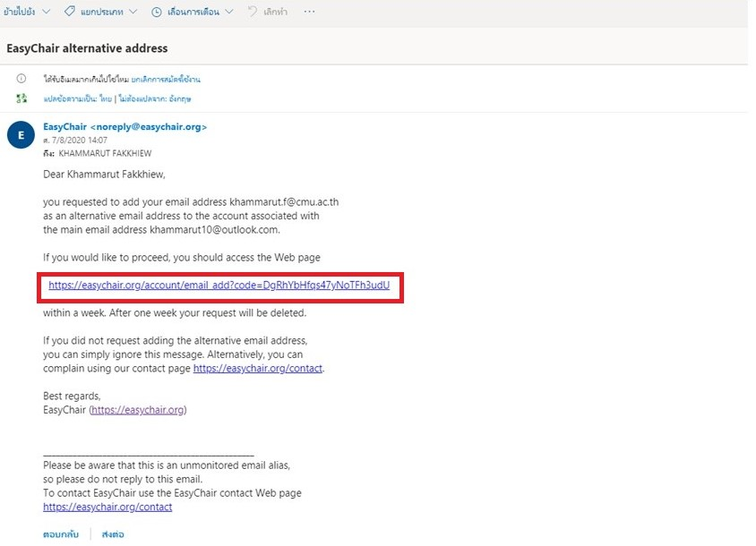This screenshot has height=546, width=756.
Task: Click the subject EasyChair alternative address
Action: [x=87, y=48]
